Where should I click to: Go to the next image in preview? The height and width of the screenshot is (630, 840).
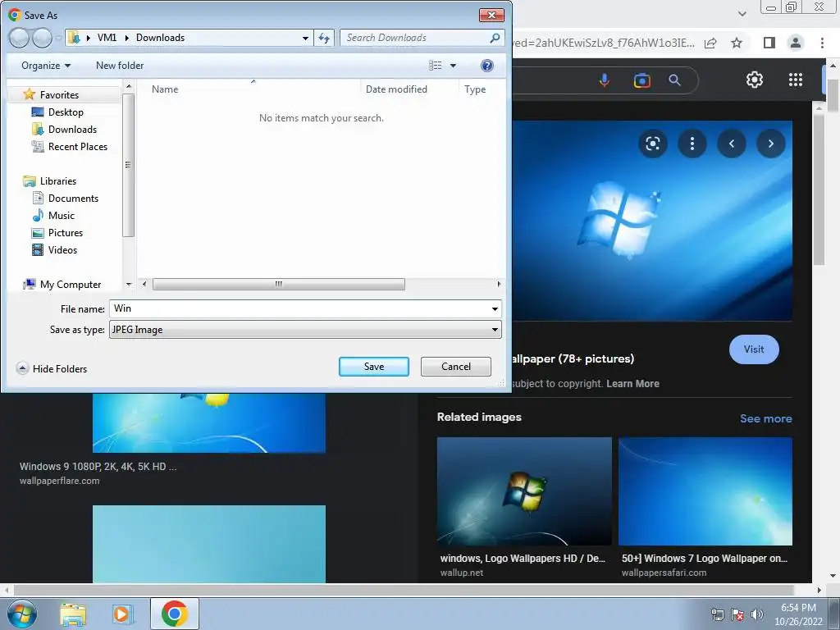coord(771,144)
